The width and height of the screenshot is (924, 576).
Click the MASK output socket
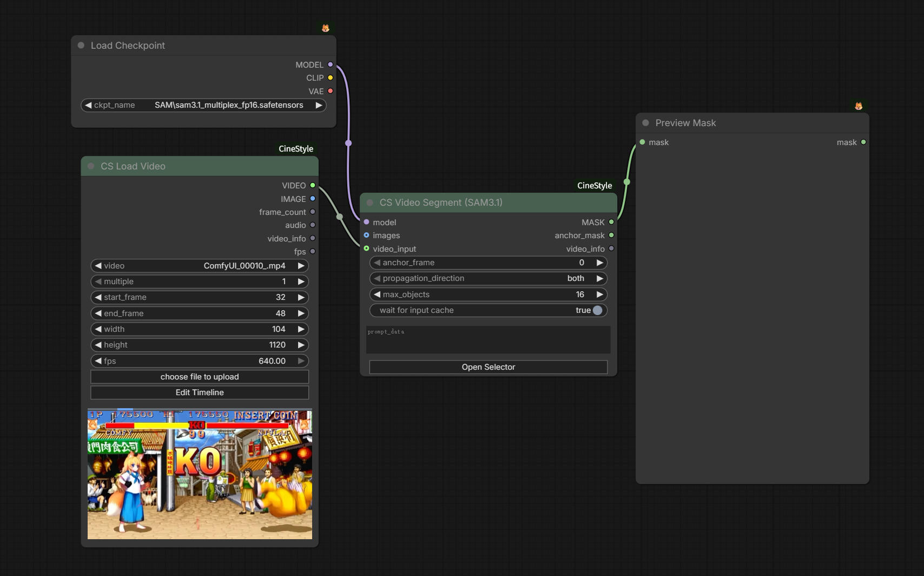pyautogui.click(x=611, y=222)
